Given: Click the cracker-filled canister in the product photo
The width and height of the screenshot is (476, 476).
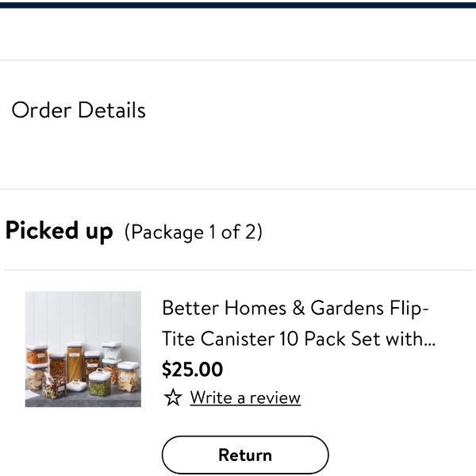Looking at the screenshot, I should [x=128, y=377].
